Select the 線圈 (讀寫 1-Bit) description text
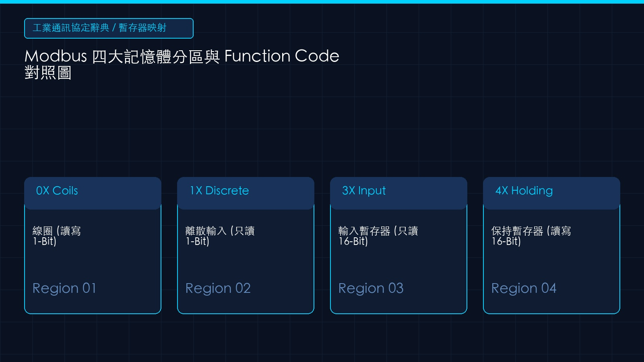 [57, 236]
